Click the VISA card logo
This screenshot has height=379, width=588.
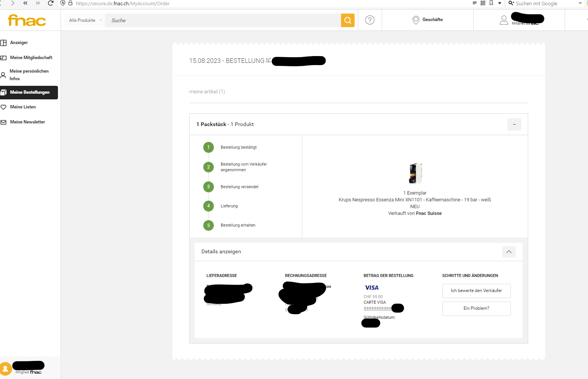(x=372, y=288)
